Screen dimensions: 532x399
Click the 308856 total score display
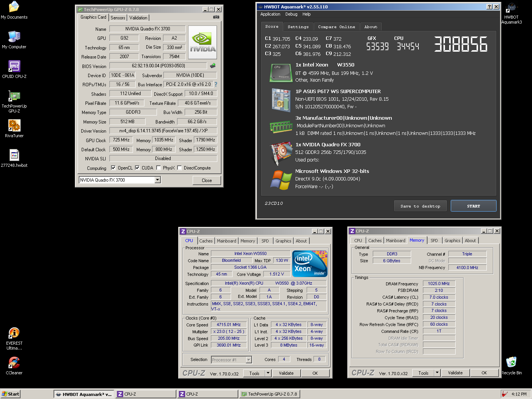(x=461, y=44)
